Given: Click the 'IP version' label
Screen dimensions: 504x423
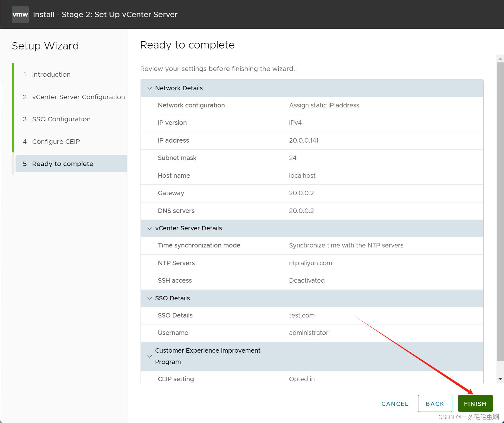Looking at the screenshot, I should click(172, 123).
